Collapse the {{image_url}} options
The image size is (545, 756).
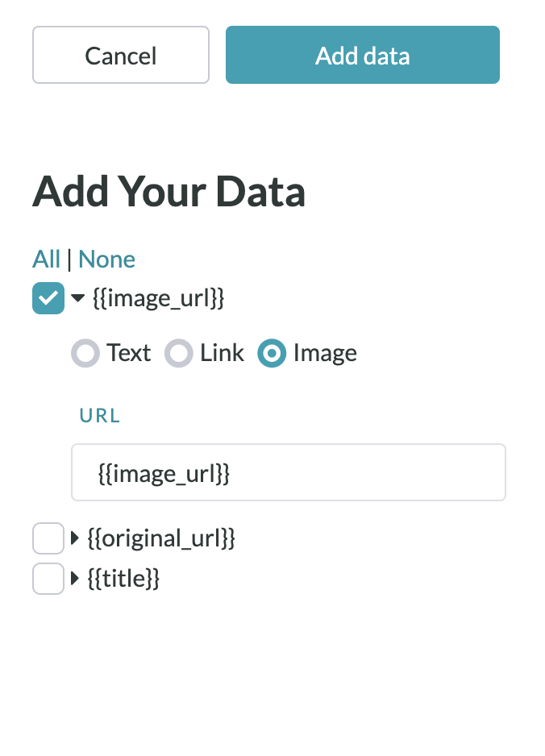[77, 297]
